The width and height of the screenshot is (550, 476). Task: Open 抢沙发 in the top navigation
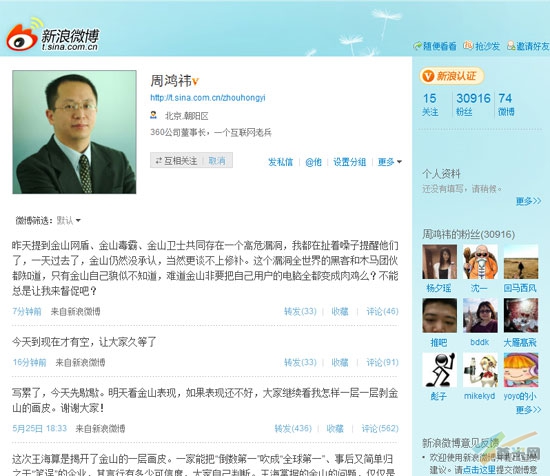487,46
